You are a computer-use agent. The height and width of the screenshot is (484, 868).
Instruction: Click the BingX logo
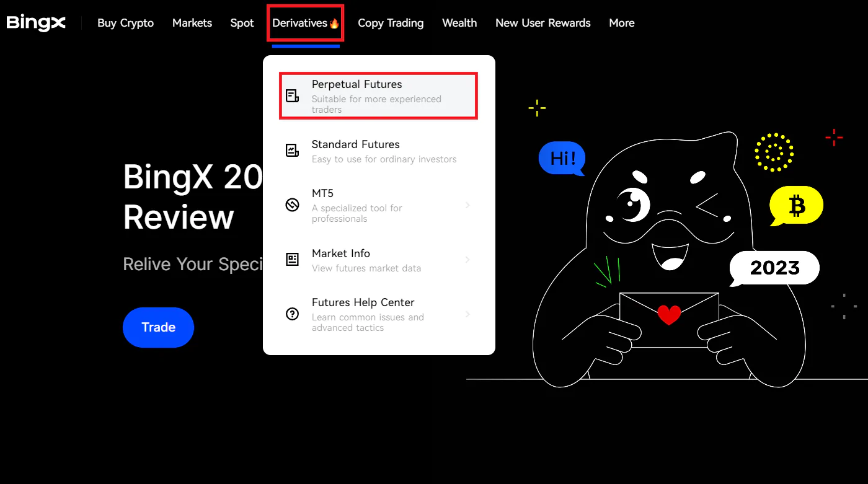click(36, 23)
